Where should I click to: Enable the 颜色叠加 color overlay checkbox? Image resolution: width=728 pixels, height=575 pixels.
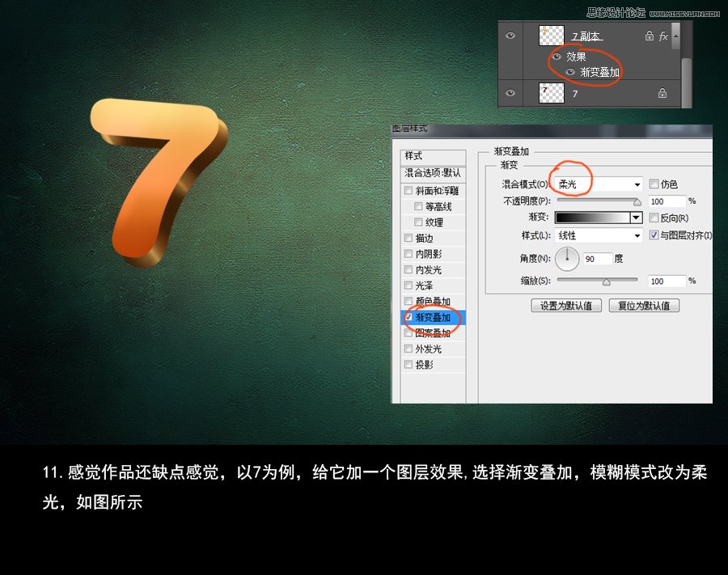tap(408, 301)
